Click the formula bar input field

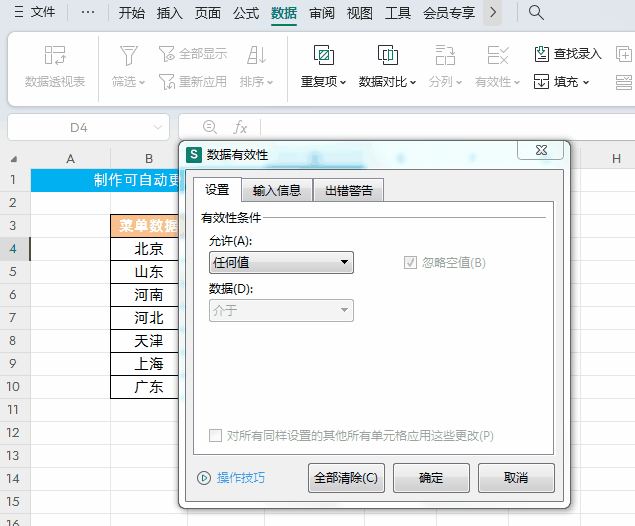point(447,127)
